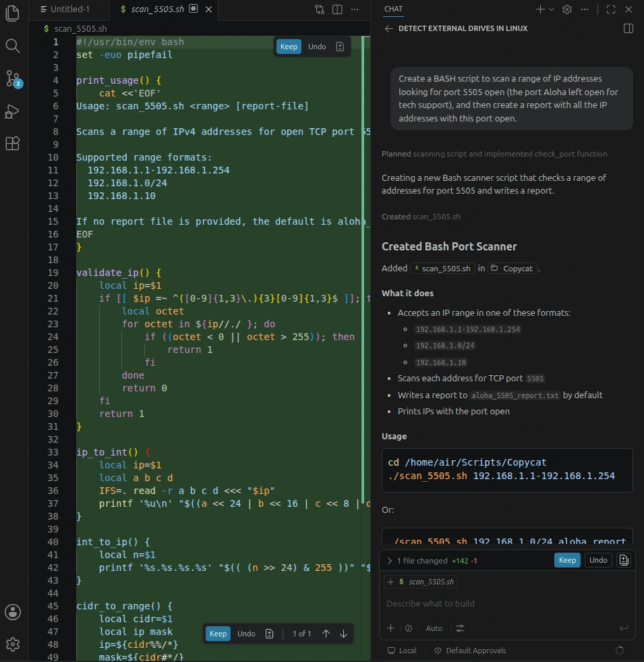Open the Accounts menu icon

(x=13, y=612)
